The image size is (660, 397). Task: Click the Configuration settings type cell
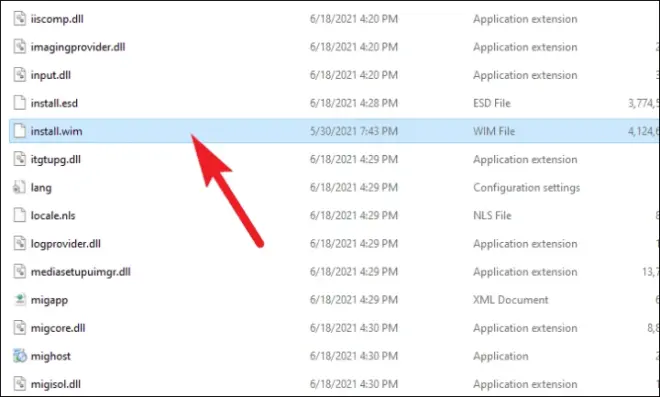click(527, 188)
